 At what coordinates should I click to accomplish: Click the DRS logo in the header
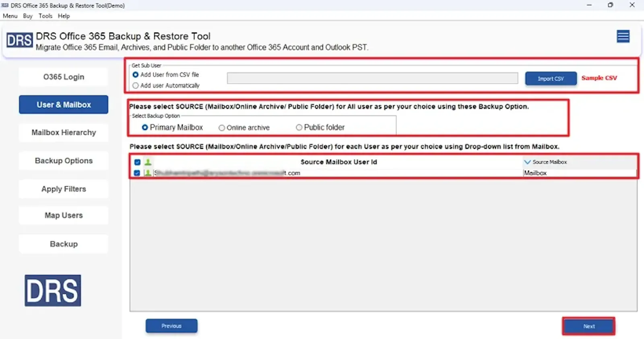(x=19, y=40)
